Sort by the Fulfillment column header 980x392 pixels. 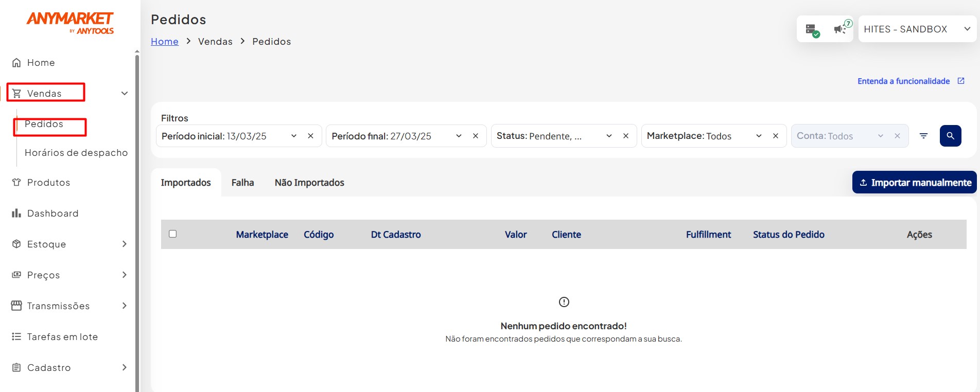tap(708, 235)
